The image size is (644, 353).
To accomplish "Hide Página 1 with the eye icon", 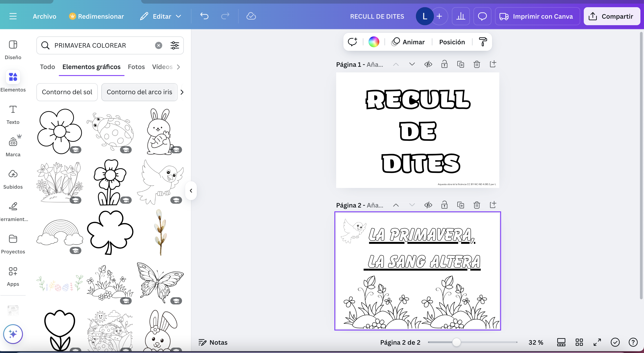I will (428, 64).
